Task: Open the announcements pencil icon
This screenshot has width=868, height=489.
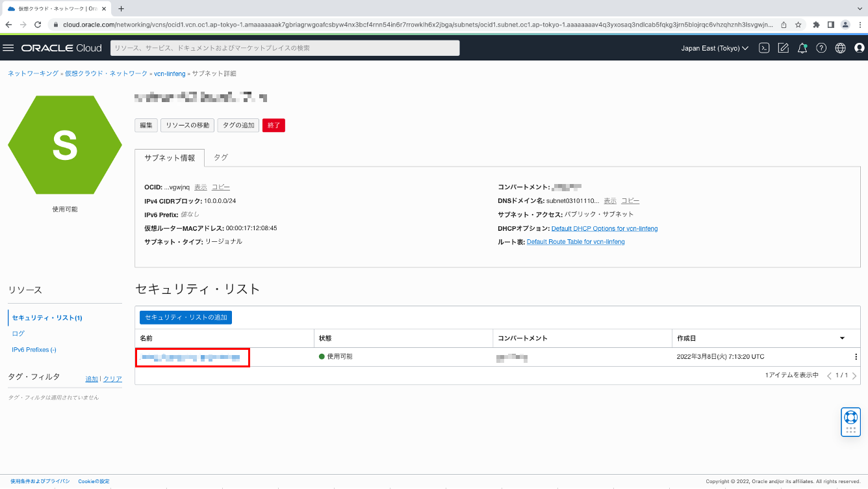Action: [783, 47]
